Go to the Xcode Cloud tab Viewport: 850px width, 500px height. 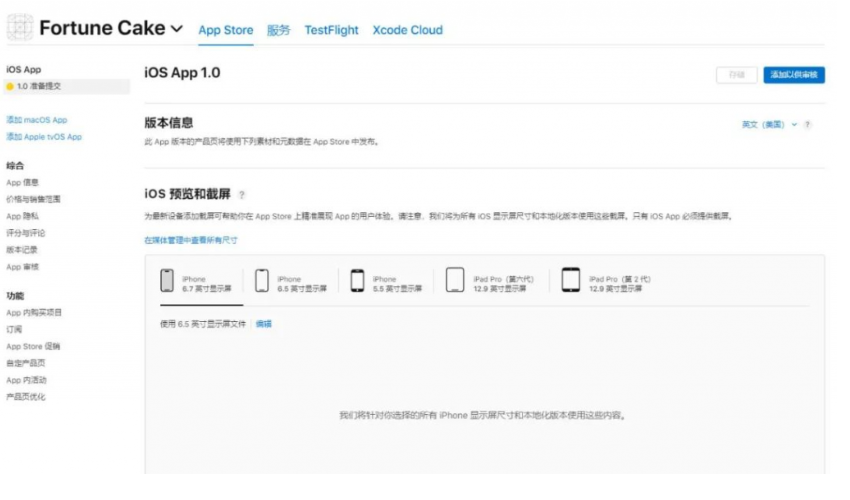(408, 30)
